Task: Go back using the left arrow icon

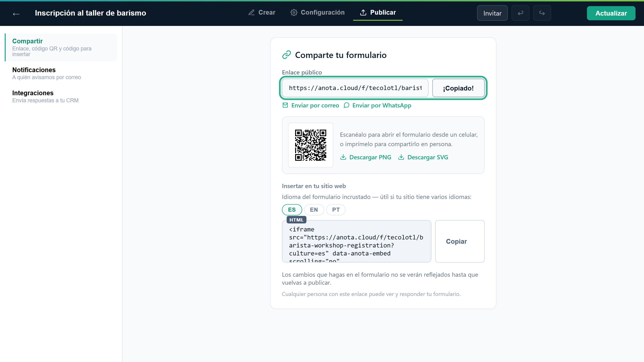Action: 16,14
